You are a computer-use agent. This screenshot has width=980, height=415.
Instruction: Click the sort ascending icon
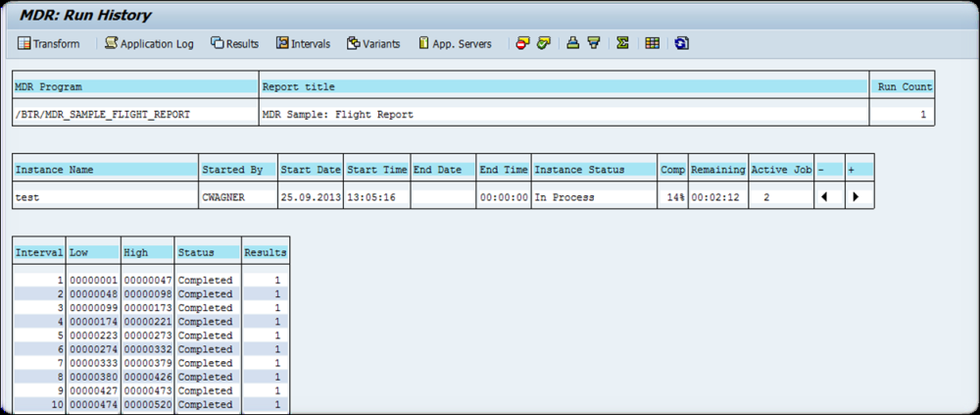click(572, 43)
